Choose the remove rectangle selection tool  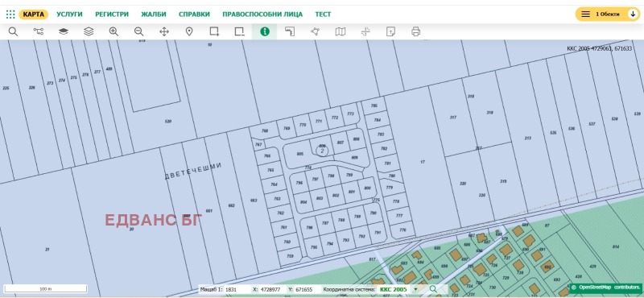point(239,31)
